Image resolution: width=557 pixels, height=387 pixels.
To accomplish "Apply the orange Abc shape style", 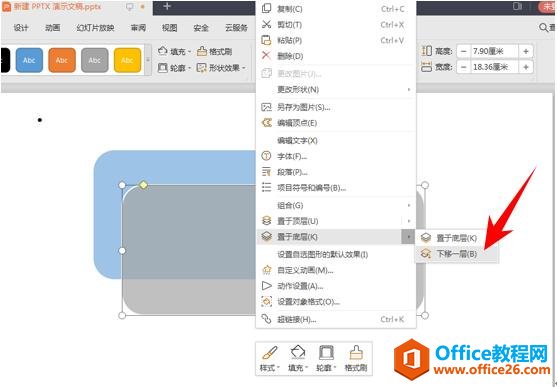I will click(62, 60).
